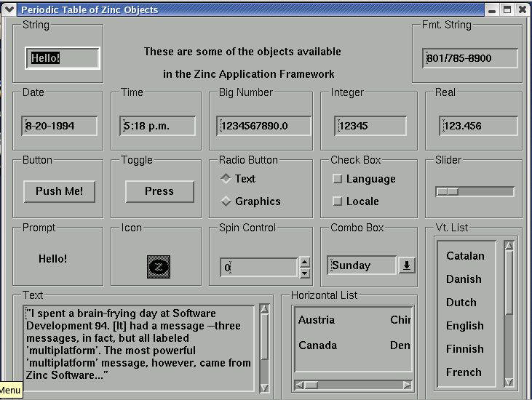
Task: Click the Slider thumb handle
Action: pyautogui.click(x=448, y=192)
